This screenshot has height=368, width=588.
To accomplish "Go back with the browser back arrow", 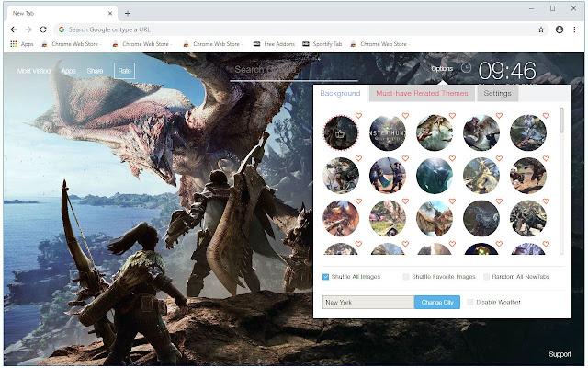I will click(x=14, y=29).
